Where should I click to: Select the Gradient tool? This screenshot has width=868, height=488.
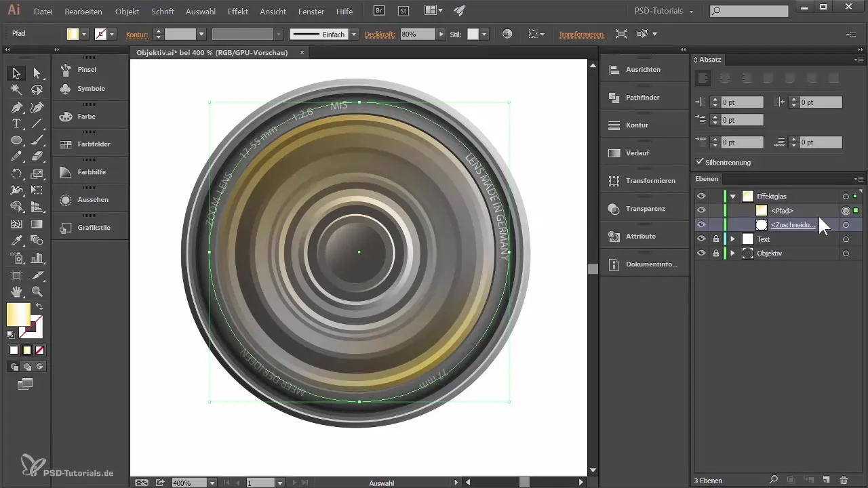[37, 224]
